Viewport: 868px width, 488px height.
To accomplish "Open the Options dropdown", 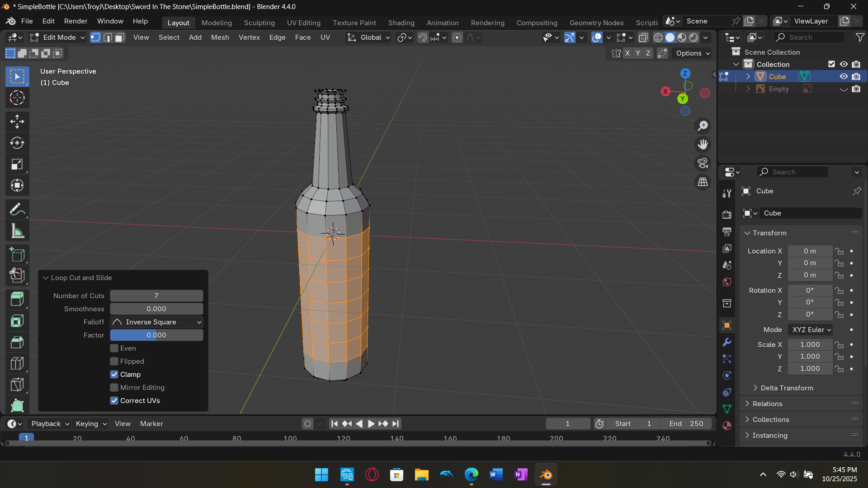I will tap(693, 53).
